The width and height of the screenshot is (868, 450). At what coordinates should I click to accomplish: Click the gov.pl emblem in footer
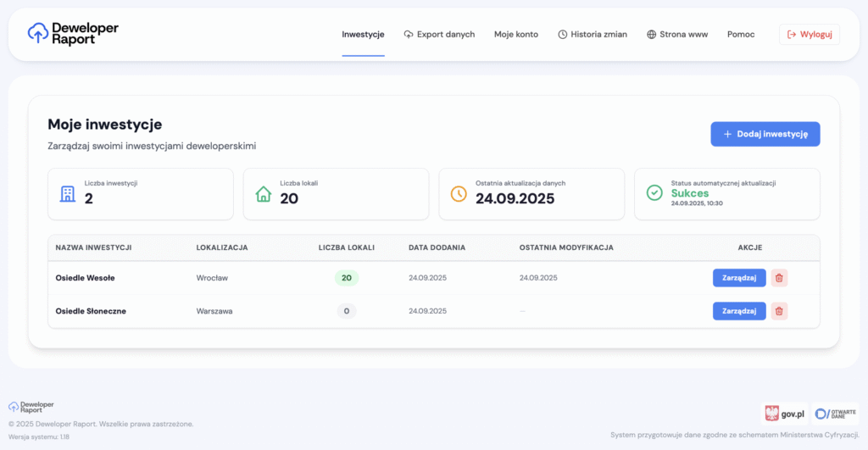tap(784, 414)
